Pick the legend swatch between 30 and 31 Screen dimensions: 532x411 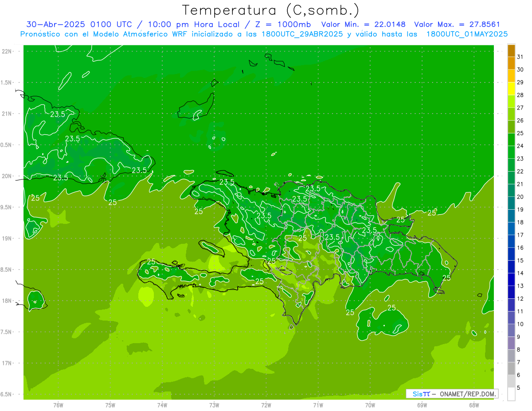pyautogui.click(x=512, y=63)
